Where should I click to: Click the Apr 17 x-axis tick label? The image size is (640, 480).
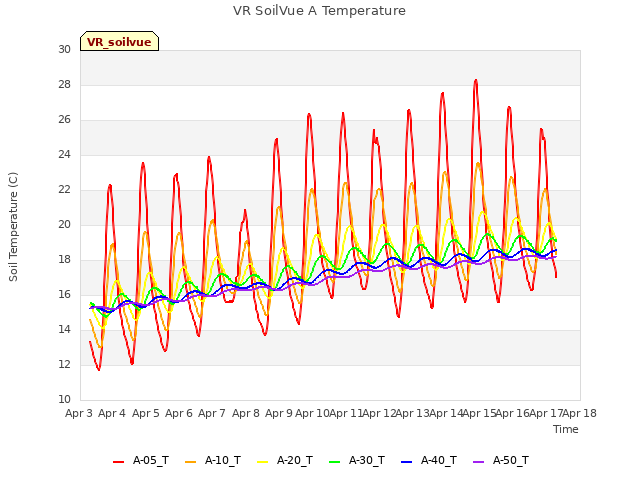[547, 413]
